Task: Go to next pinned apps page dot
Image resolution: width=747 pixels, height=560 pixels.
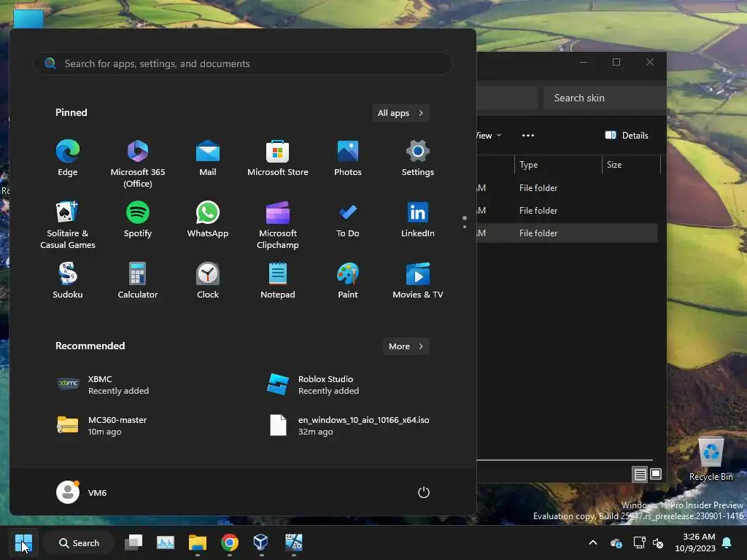Action: pos(465,227)
